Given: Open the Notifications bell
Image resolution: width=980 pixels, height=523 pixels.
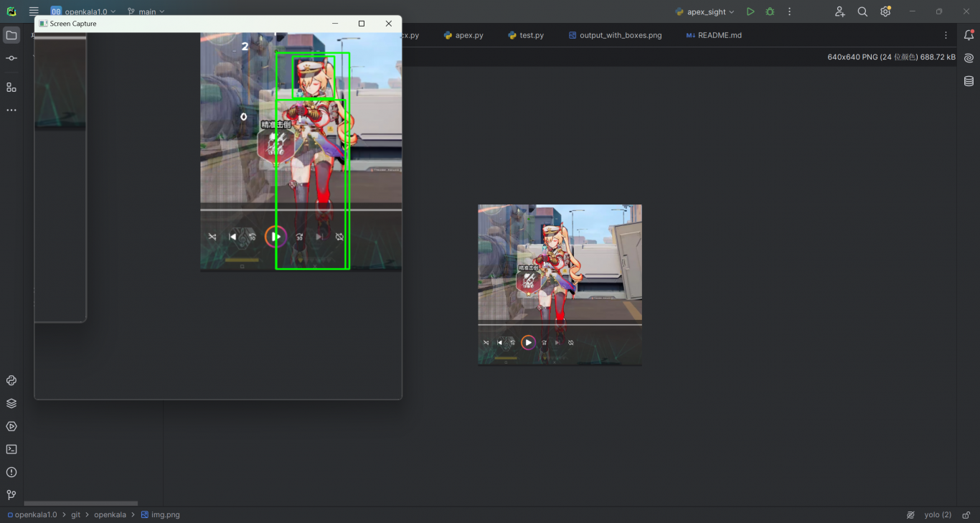Looking at the screenshot, I should pos(969,35).
